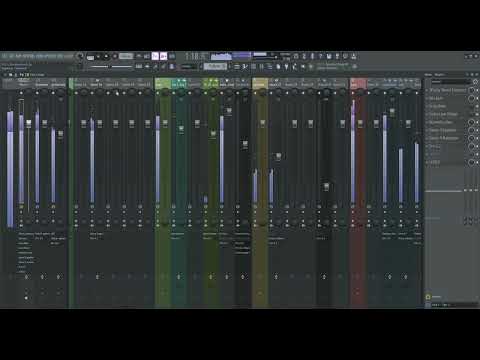Click the pan knob of the olive green track

pyautogui.click(x=213, y=93)
